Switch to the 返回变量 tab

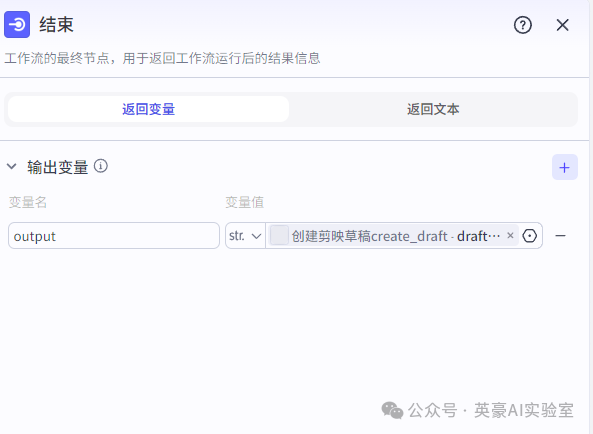click(x=149, y=109)
